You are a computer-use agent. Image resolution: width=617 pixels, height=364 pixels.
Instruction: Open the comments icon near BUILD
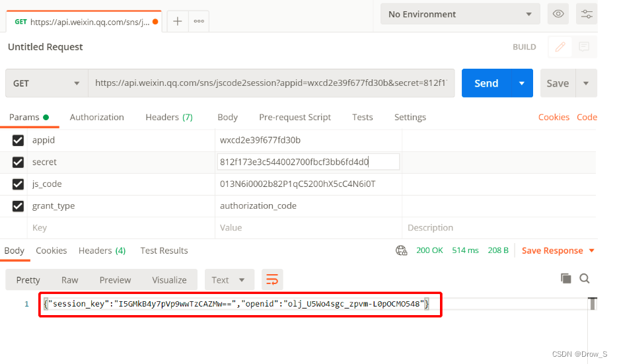584,47
